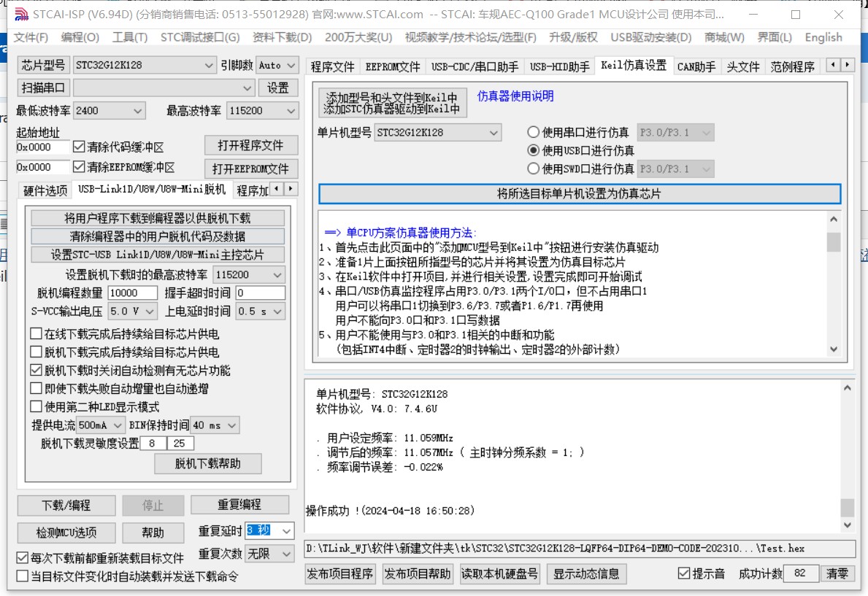Click 将所选目标单片机设置为仿真芯片 button
This screenshot has height=596, width=868.
click(580, 194)
